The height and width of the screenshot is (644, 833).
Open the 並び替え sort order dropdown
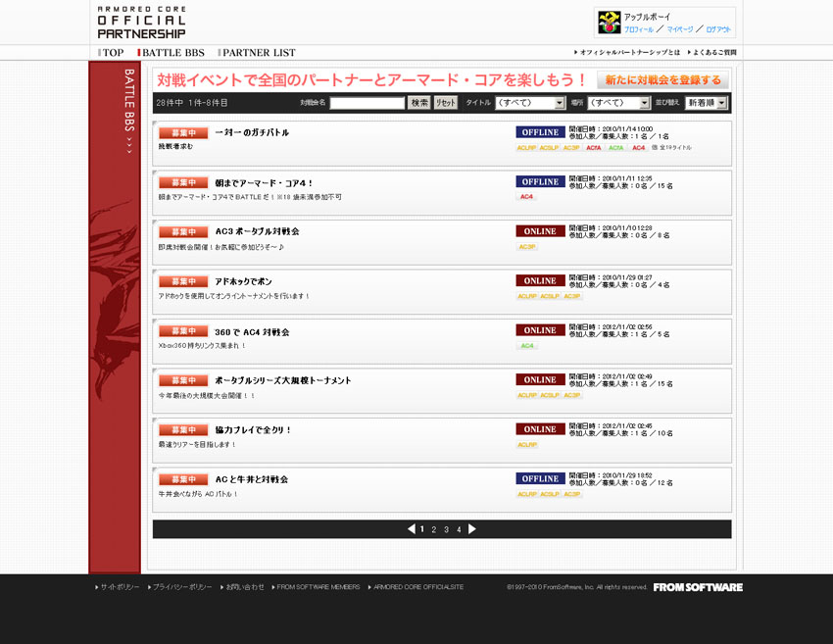coord(706,103)
